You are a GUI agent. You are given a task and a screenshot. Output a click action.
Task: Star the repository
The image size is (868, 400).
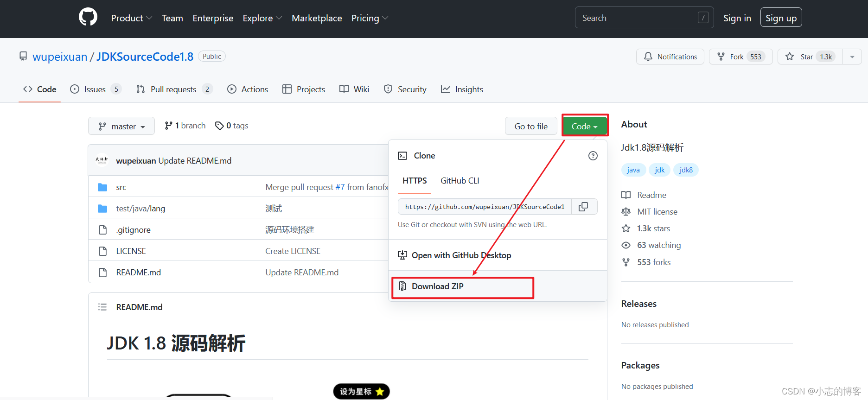(810, 57)
